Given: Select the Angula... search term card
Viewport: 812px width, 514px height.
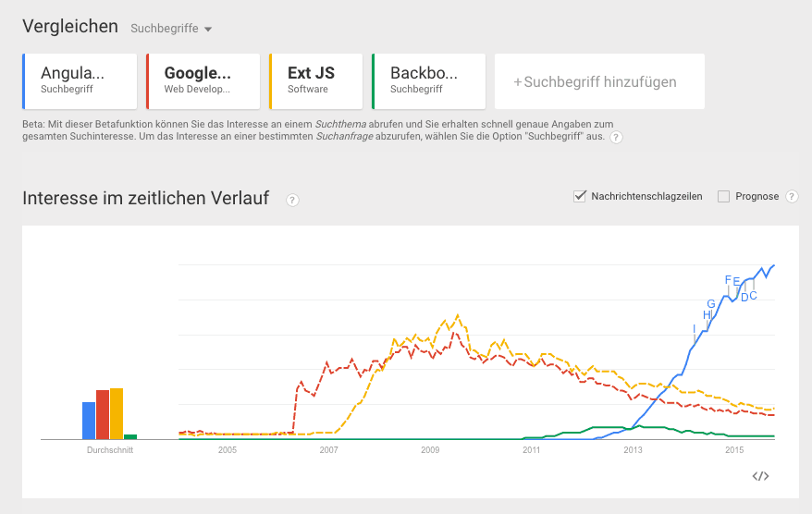Looking at the screenshot, I should [x=80, y=81].
